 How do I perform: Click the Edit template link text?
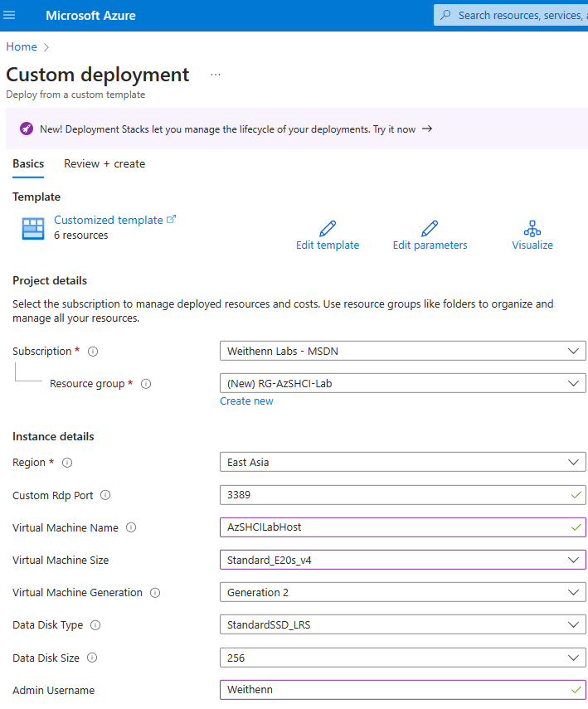click(x=328, y=245)
